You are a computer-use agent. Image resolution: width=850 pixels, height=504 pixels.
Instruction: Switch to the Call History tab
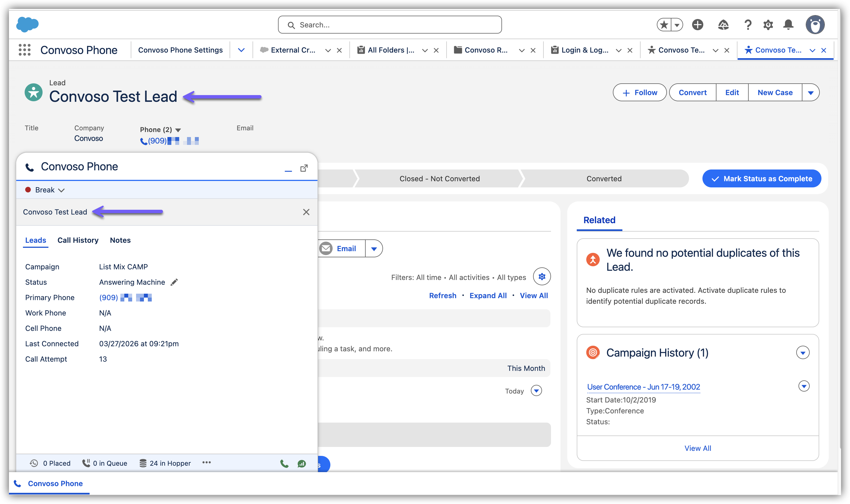(78, 240)
